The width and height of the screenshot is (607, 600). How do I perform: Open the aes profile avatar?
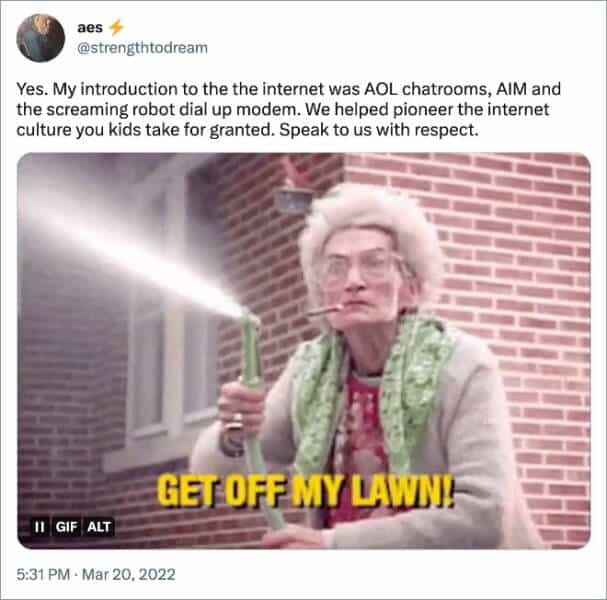click(41, 38)
